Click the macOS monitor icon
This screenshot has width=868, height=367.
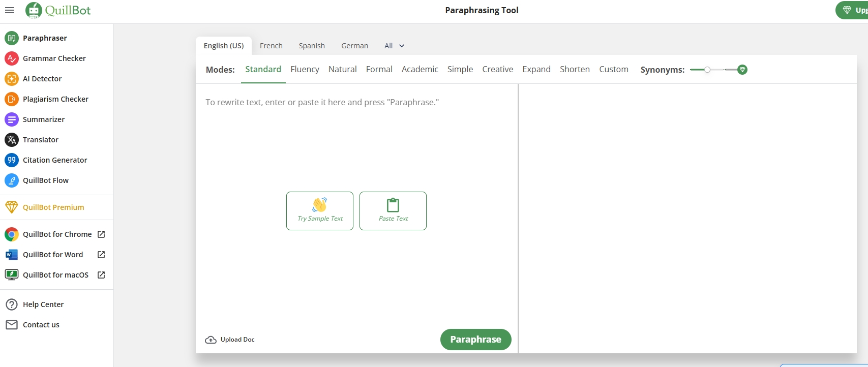[x=12, y=275]
